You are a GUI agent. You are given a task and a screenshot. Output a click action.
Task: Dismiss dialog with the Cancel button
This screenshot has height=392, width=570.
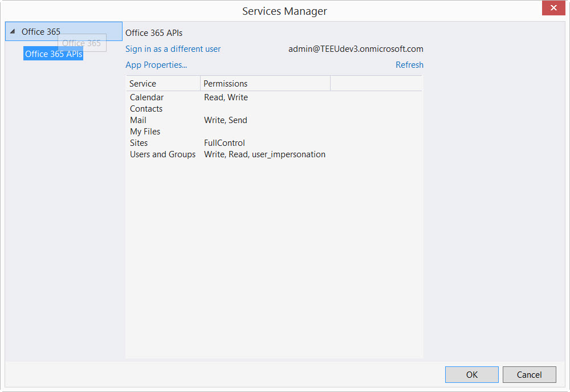(x=530, y=374)
